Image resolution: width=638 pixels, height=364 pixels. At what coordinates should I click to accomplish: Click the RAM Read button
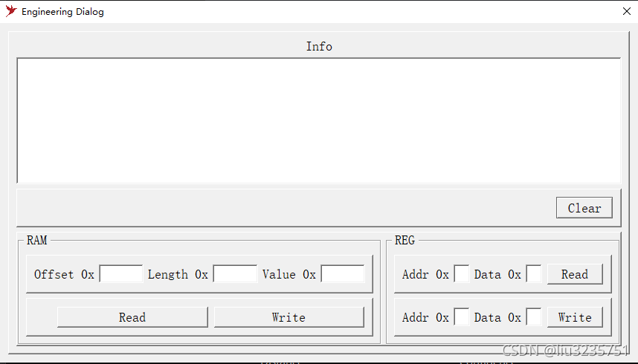(x=132, y=317)
